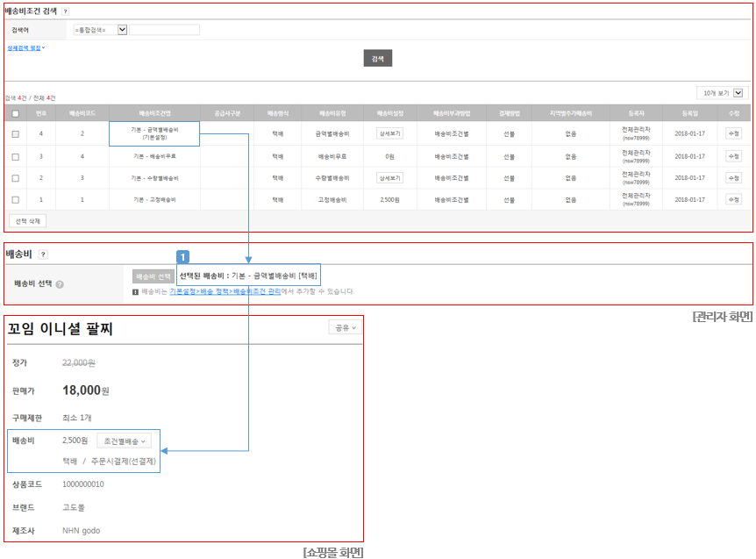This screenshot has width=756, height=559.
Task: Click 수정 for the 기본 - 수량별배송비 row
Action: point(734,178)
